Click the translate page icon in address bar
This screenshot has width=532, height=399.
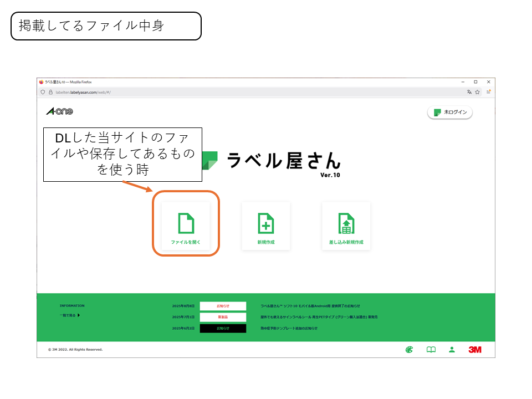pyautogui.click(x=469, y=92)
